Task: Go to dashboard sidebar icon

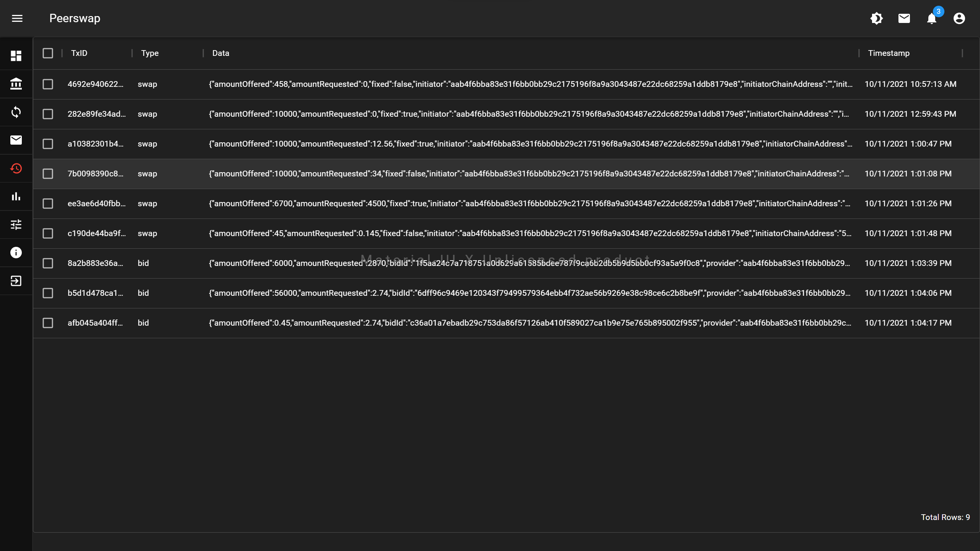Action: point(16,56)
